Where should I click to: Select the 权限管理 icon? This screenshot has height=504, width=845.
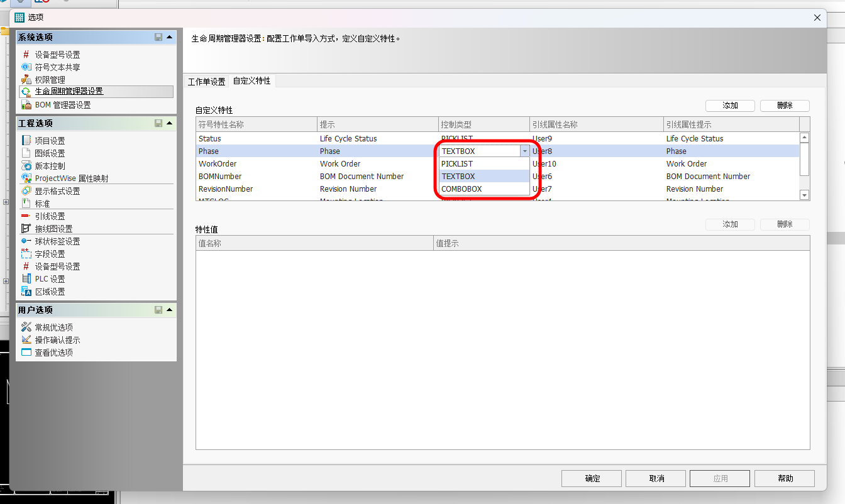click(x=26, y=80)
